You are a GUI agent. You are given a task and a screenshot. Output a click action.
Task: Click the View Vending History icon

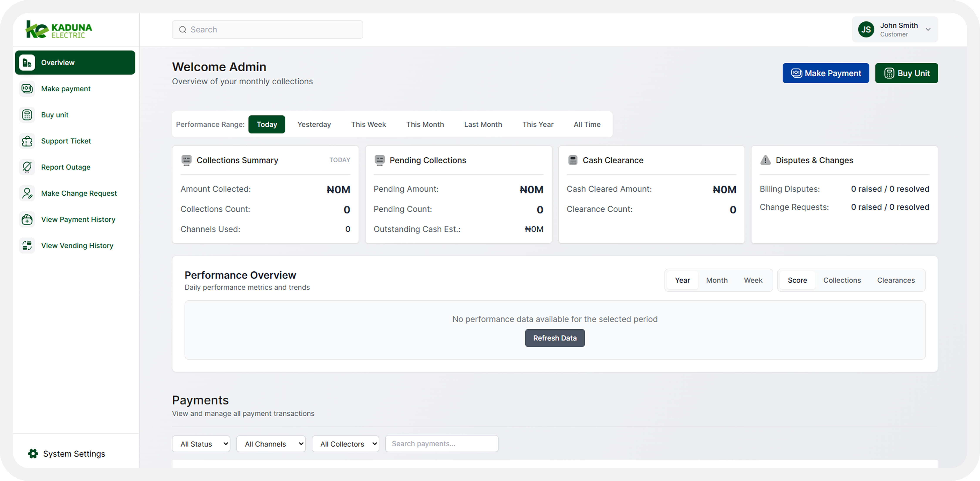[27, 246]
